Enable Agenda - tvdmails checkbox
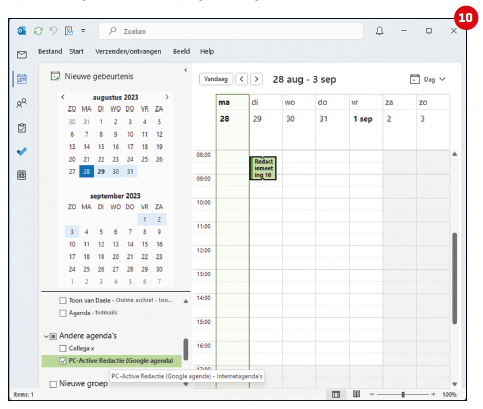483x409 pixels. pyautogui.click(x=63, y=313)
